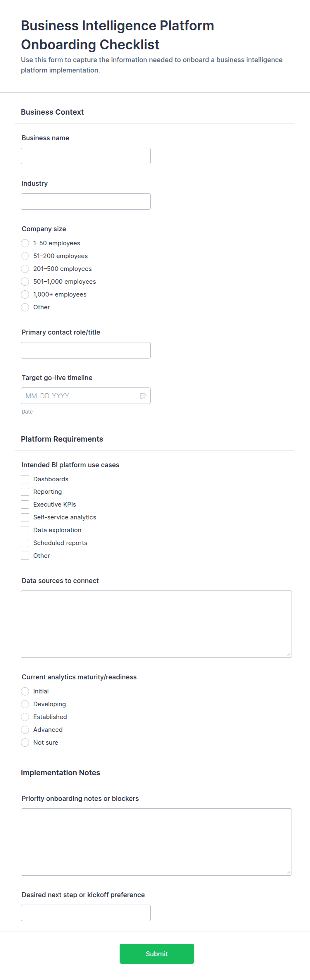Click the Desired next step field

pyautogui.click(x=86, y=913)
